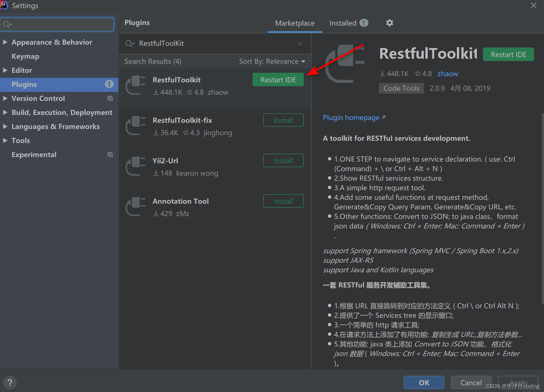Image resolution: width=544 pixels, height=392 pixels.
Task: Click the gear/settings icon in Plugins header
Action: pos(390,23)
